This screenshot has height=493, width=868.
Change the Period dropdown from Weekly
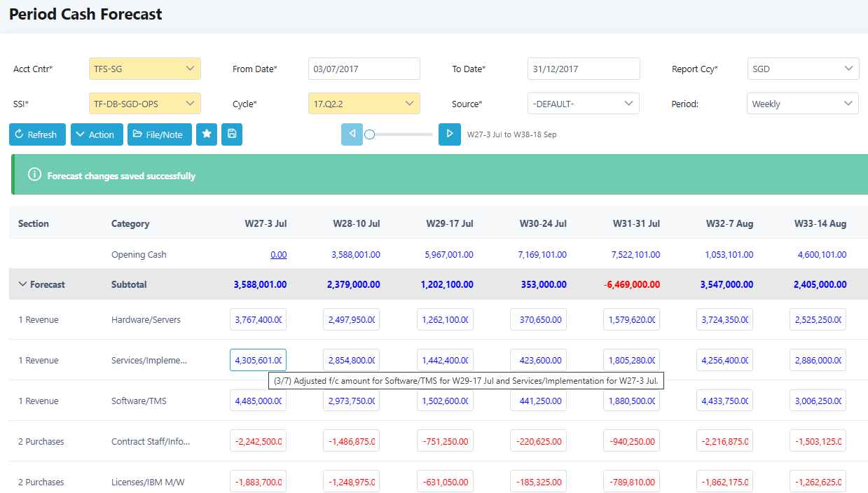802,104
